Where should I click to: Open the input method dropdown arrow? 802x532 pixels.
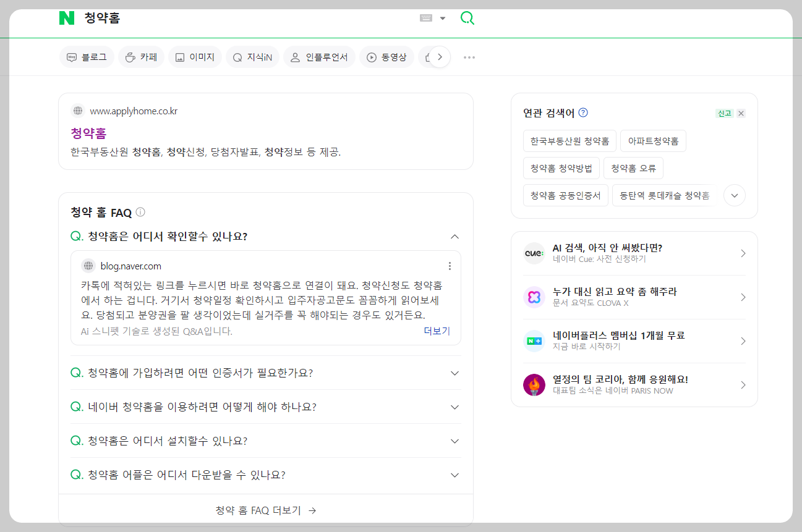[442, 18]
